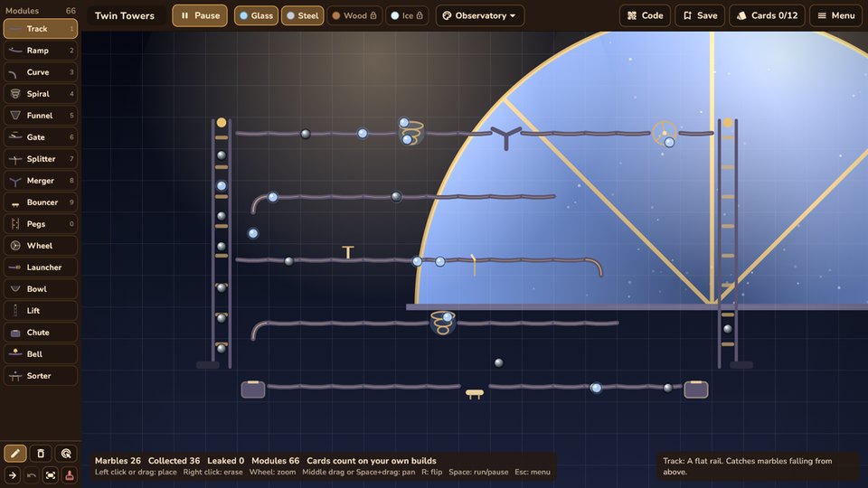Pick the Launcher module
This screenshot has height=488, width=868.
[41, 267]
